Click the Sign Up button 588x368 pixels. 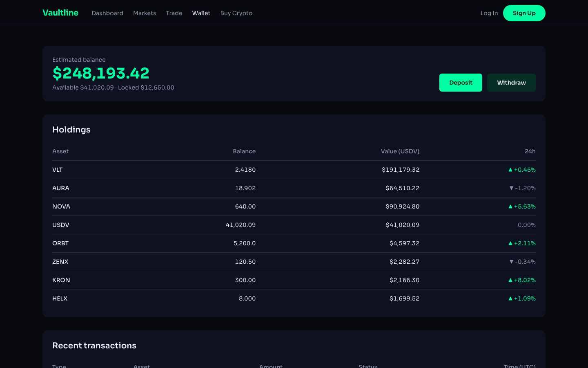524,13
